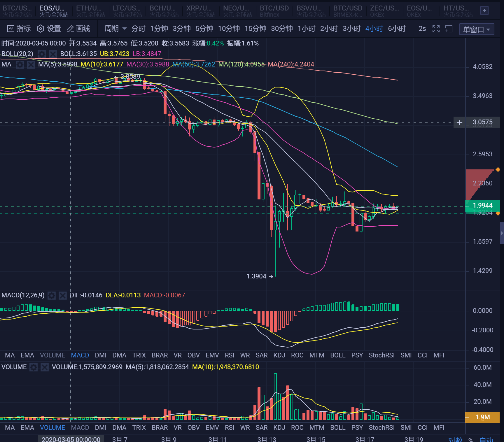The image size is (504, 442).
Task: Click the chart screenshot capture icon
Action: [449, 29]
